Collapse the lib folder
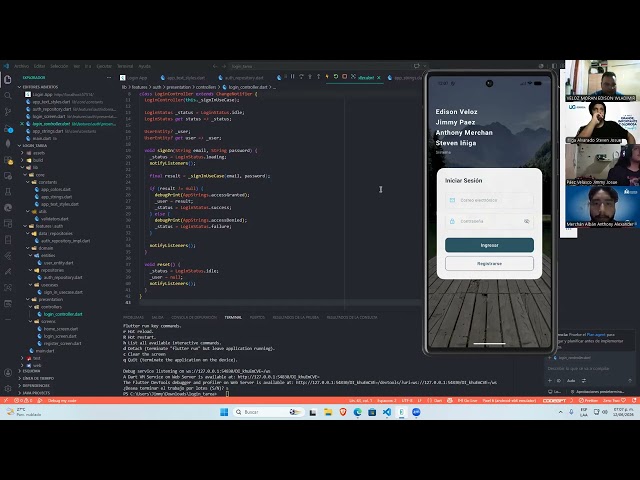 [x=35, y=168]
